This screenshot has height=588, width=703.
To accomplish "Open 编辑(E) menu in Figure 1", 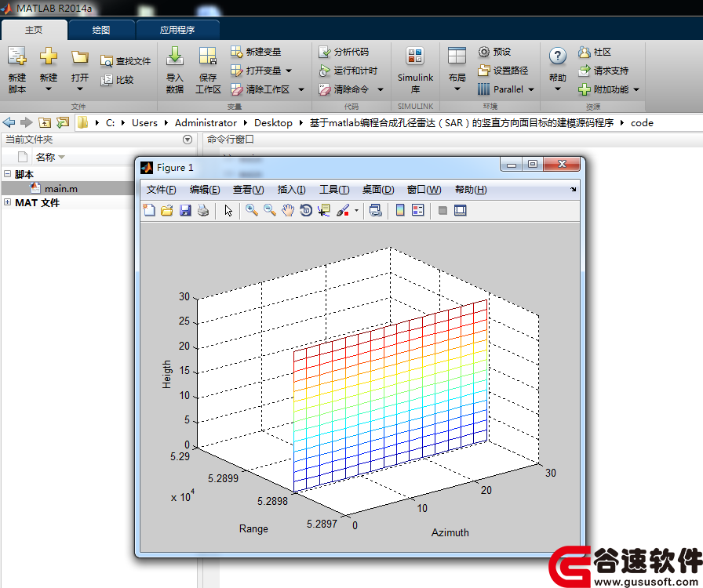I will [205, 190].
